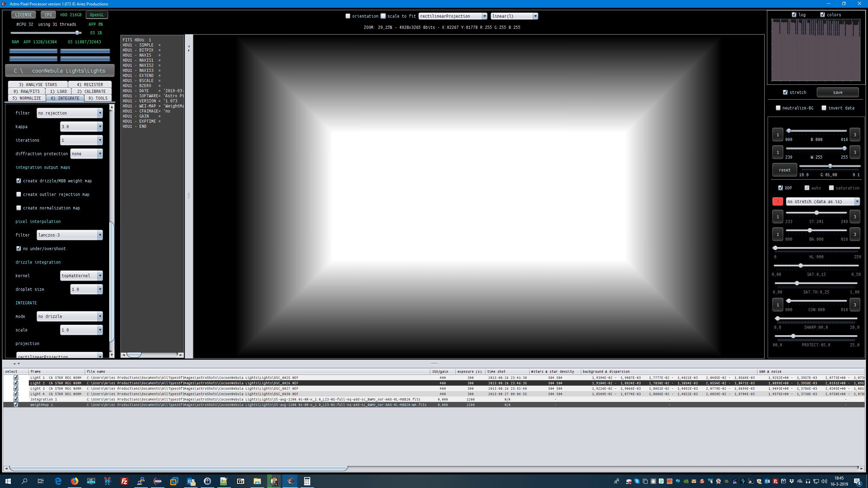868x488 pixels.
Task: Open the 9) TOOLS tab
Action: [98, 98]
